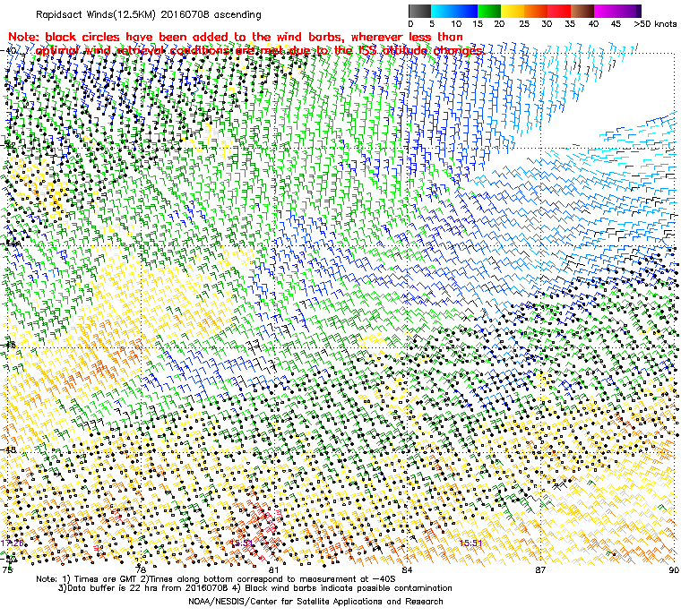Viewport: 681px width, 616px height.
Task: Click the red note starting 'Note: black circles'
Action: tap(235, 37)
